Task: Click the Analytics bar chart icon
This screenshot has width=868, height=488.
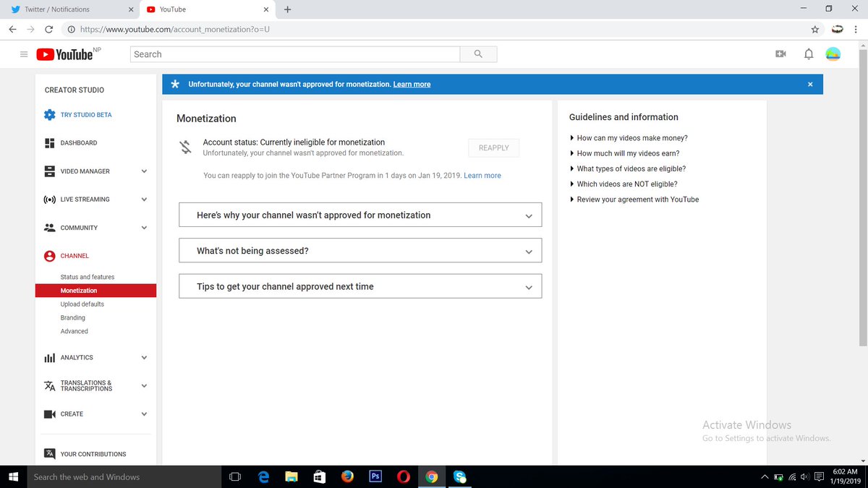Action: pos(49,358)
